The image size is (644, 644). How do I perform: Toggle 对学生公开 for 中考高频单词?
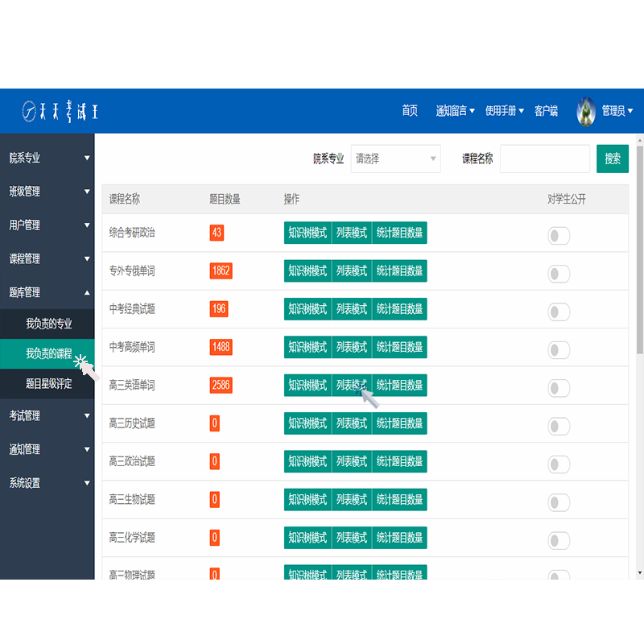[x=559, y=350]
